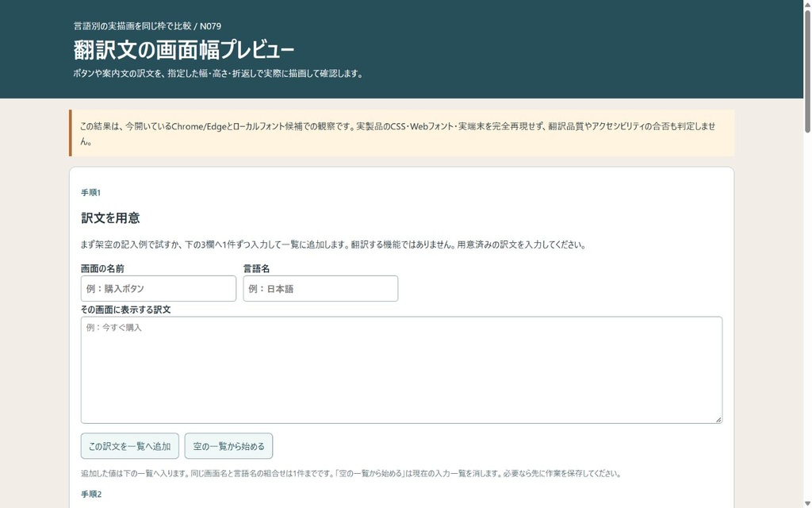The image size is (812, 508).
Task: Click the scrollbar down arrow
Action: click(807, 503)
